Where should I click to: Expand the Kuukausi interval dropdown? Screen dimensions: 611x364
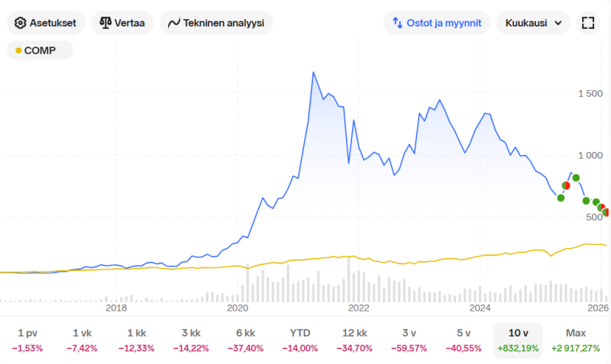(532, 23)
